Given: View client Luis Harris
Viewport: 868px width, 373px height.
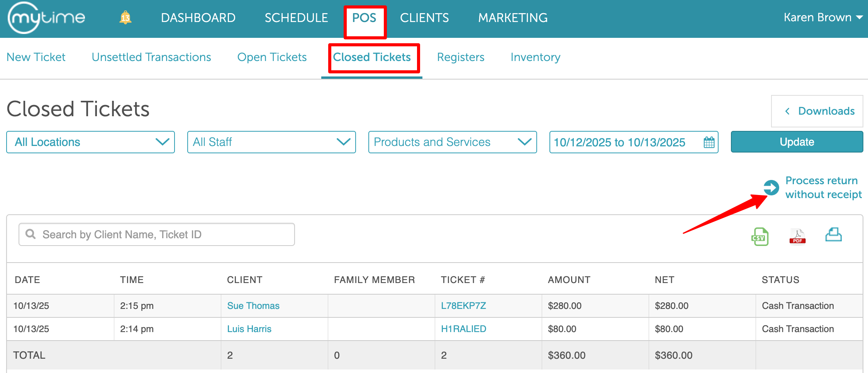Looking at the screenshot, I should (x=249, y=329).
